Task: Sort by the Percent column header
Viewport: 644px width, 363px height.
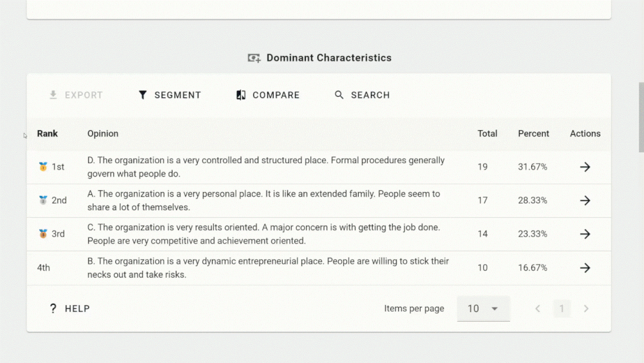Action: coord(533,133)
